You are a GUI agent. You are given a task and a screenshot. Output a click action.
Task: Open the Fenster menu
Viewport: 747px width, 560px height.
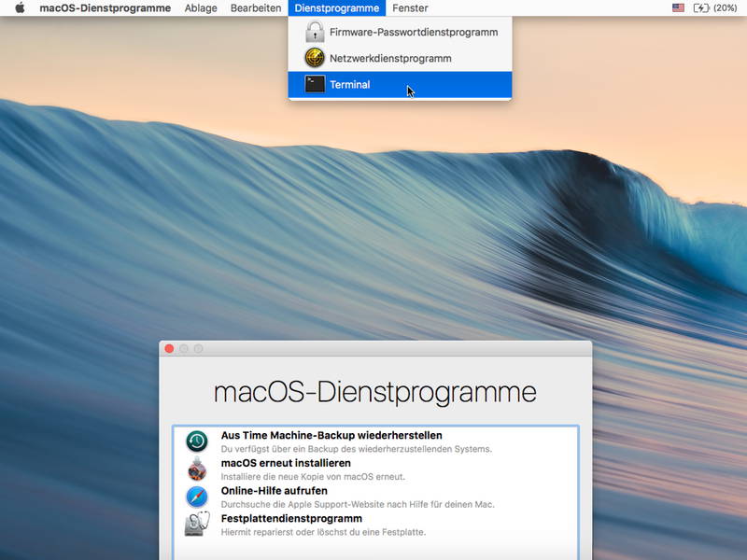410,8
